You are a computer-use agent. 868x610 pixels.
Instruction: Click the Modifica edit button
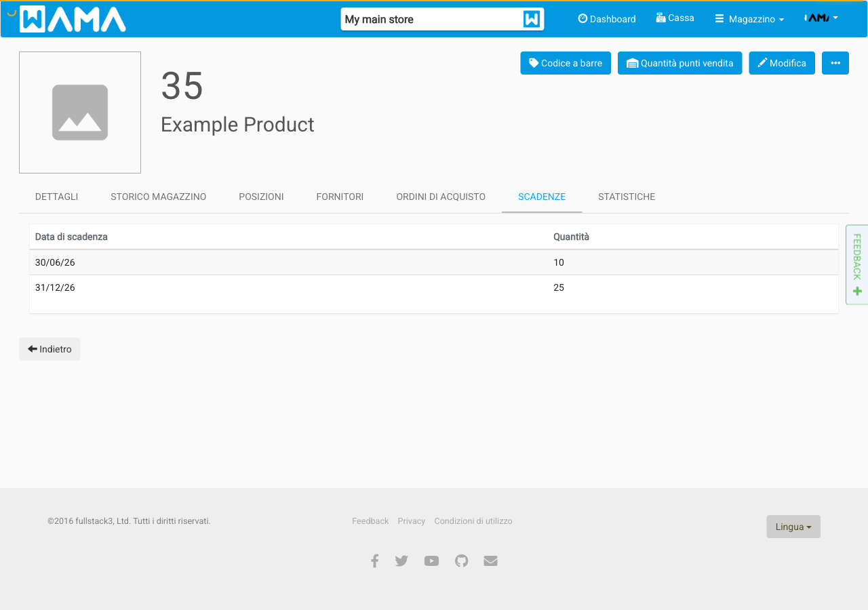pyautogui.click(x=782, y=63)
